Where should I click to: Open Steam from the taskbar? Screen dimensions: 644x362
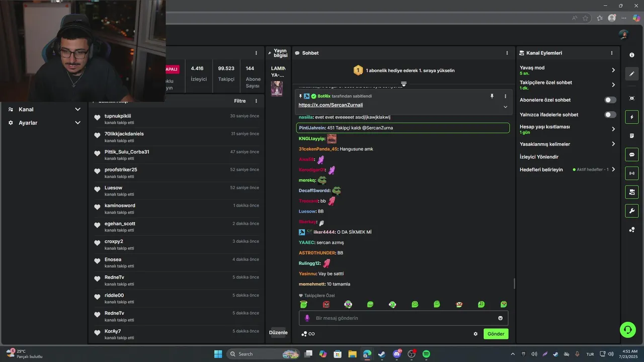[x=382, y=354]
